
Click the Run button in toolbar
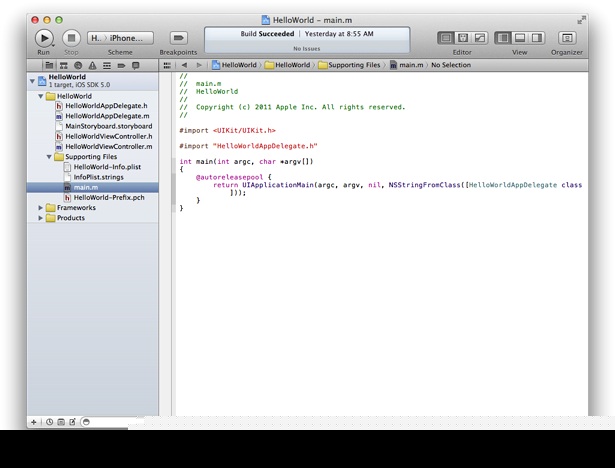point(44,38)
